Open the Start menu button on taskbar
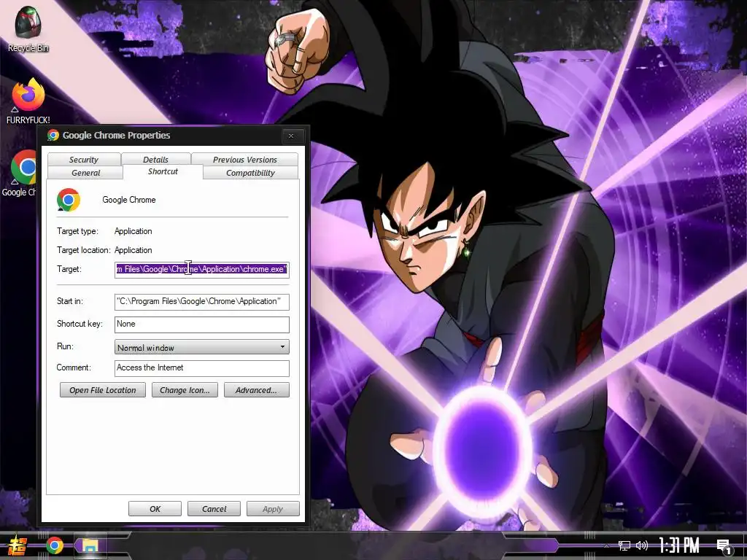 [x=18, y=545]
